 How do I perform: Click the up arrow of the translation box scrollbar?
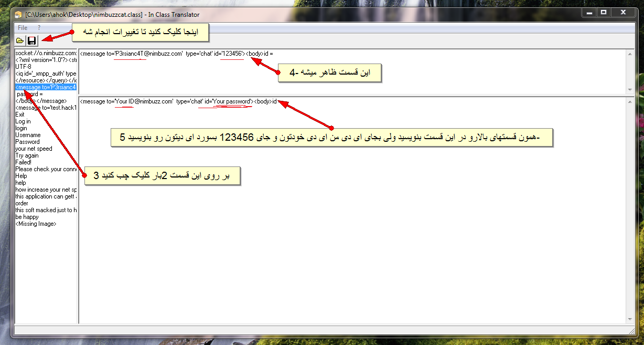point(629,101)
